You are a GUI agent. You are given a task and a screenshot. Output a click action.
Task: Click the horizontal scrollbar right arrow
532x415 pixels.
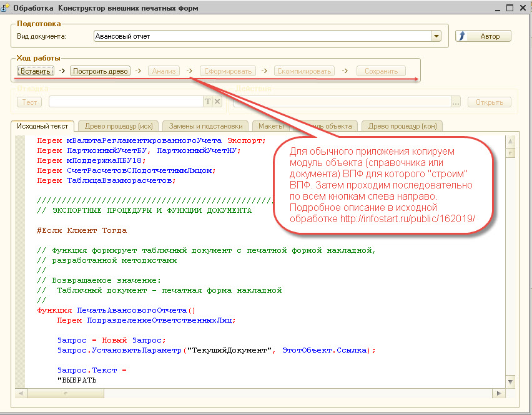(x=498, y=393)
